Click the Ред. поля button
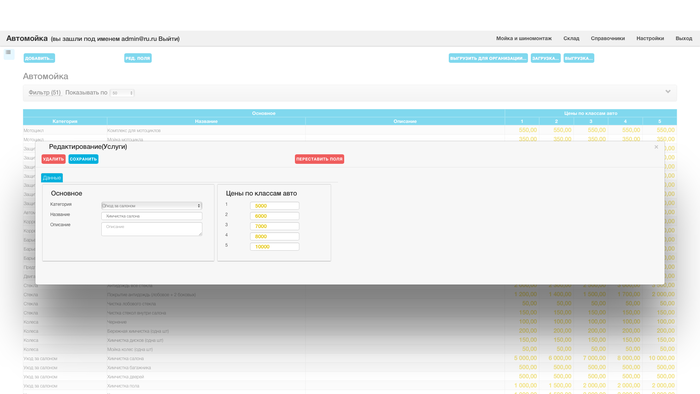The height and width of the screenshot is (394, 700). pos(138,58)
